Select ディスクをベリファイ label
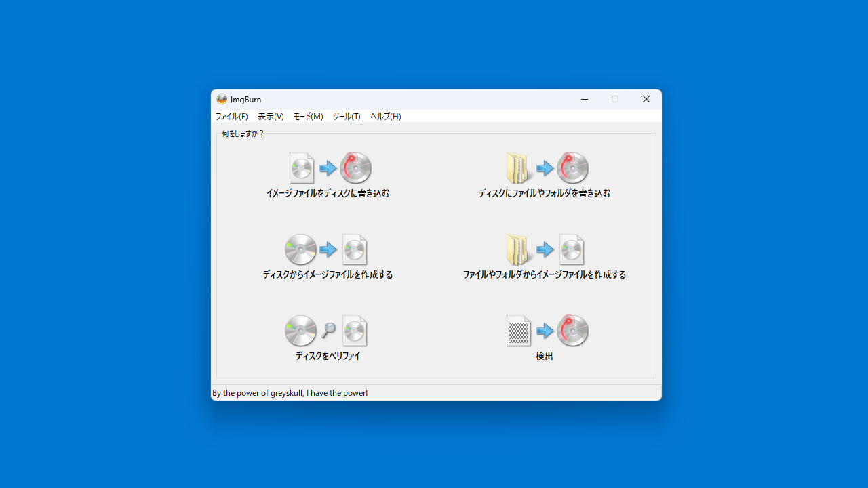868x488 pixels. click(x=328, y=356)
